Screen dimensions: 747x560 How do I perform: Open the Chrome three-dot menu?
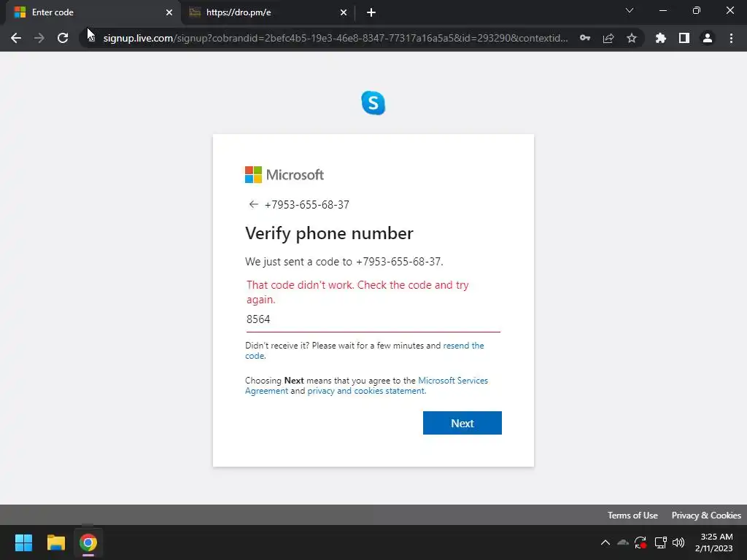tap(731, 38)
